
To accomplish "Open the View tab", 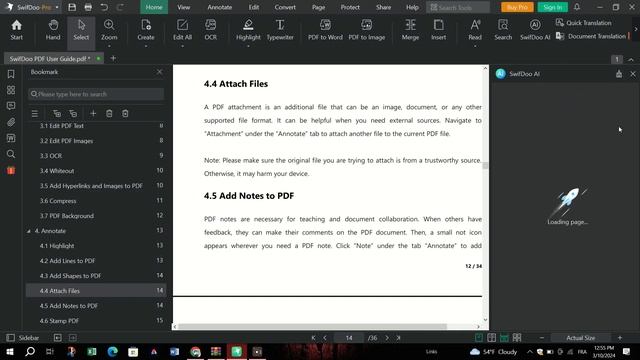I will [x=184, y=7].
